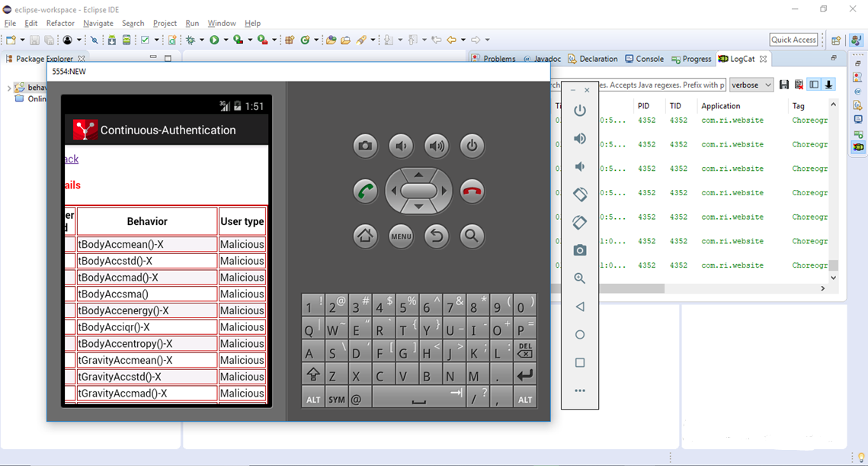Click the zoom magnifier in emulator sidebar
This screenshot has height=466, width=868.
[580, 278]
